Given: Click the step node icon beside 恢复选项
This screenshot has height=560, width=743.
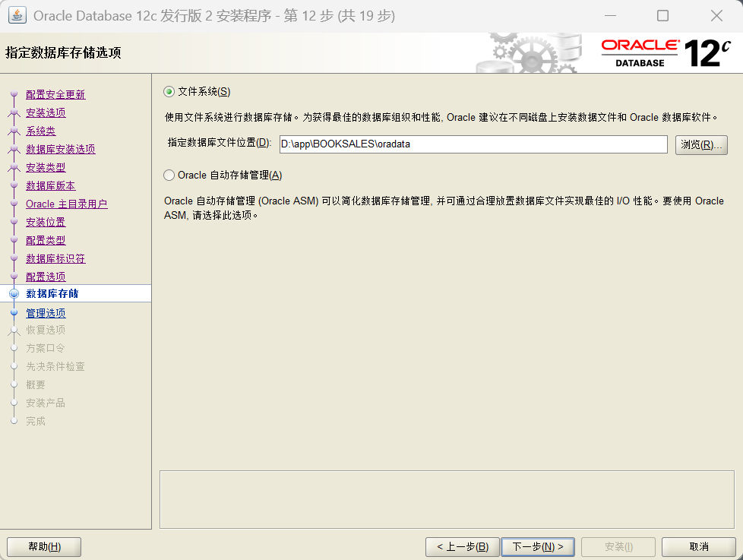Looking at the screenshot, I should pos(14,331).
